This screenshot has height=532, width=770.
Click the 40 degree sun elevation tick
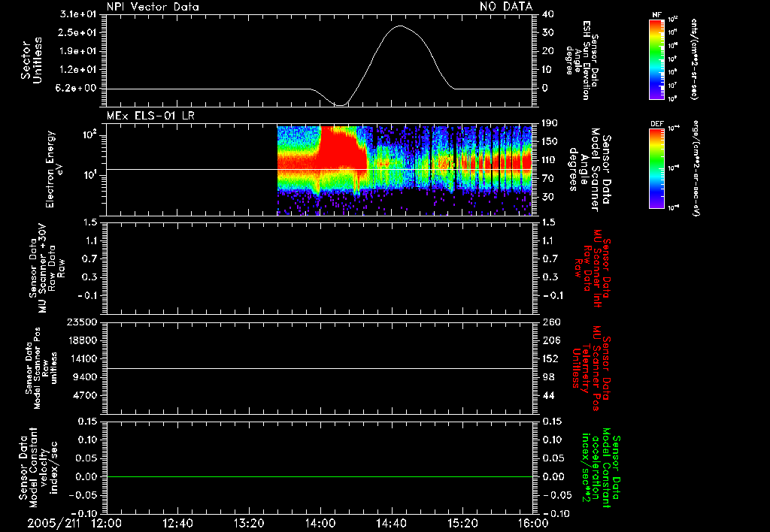(548, 14)
